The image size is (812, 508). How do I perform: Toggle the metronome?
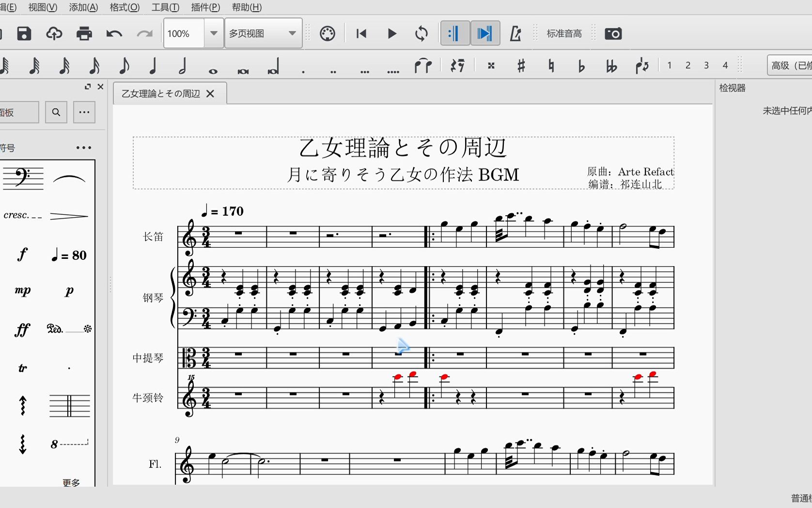[x=515, y=33]
